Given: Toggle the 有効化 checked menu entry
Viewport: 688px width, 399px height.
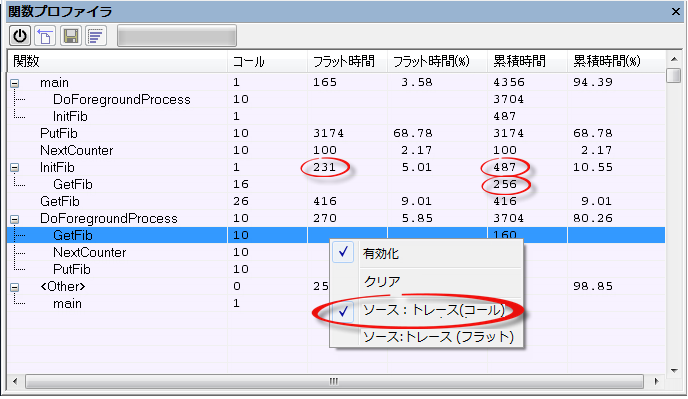Looking at the screenshot, I should [x=426, y=254].
